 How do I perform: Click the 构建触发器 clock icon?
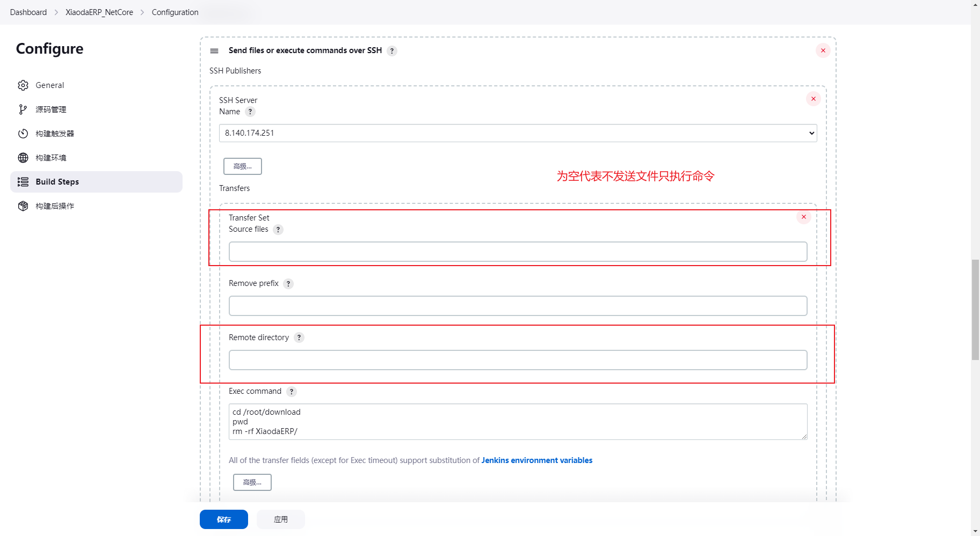click(23, 134)
